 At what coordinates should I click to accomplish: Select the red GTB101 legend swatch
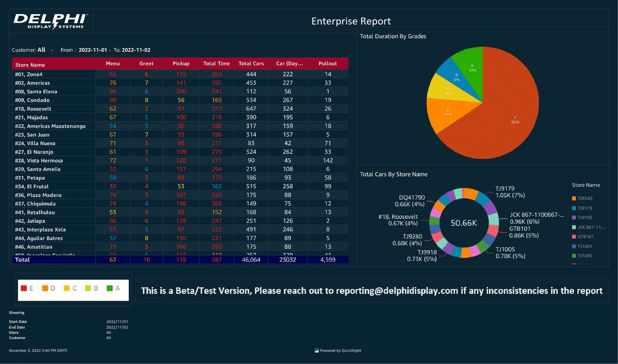(574, 237)
